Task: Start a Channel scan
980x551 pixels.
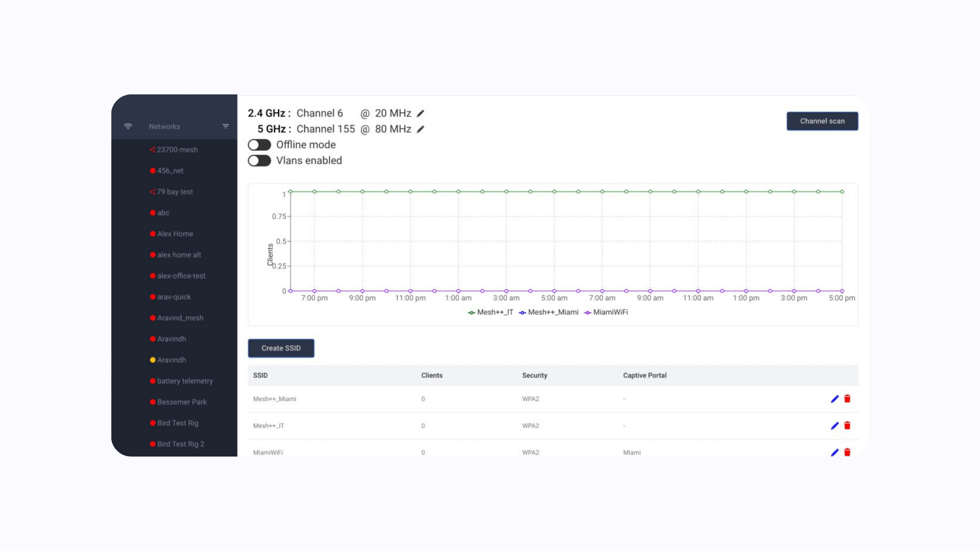Action: pos(822,121)
